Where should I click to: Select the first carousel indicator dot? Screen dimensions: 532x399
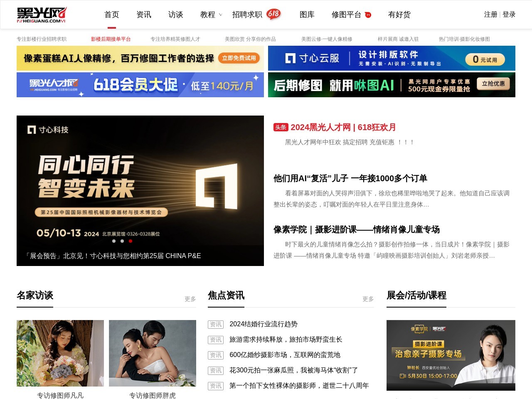114,241
